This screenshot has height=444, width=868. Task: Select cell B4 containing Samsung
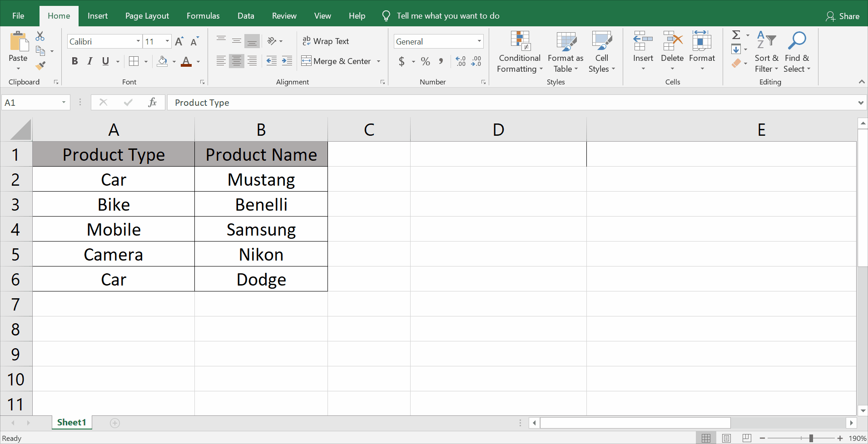click(x=261, y=229)
